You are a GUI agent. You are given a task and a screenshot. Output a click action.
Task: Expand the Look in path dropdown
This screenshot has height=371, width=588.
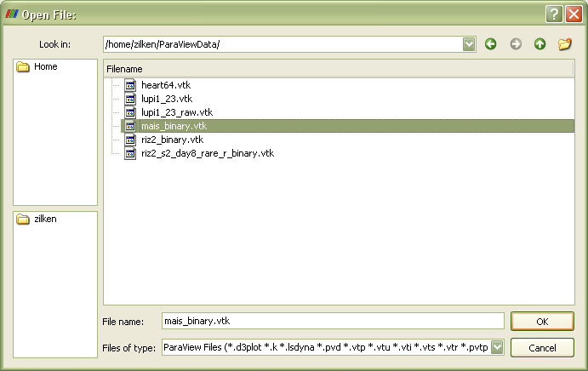point(469,44)
